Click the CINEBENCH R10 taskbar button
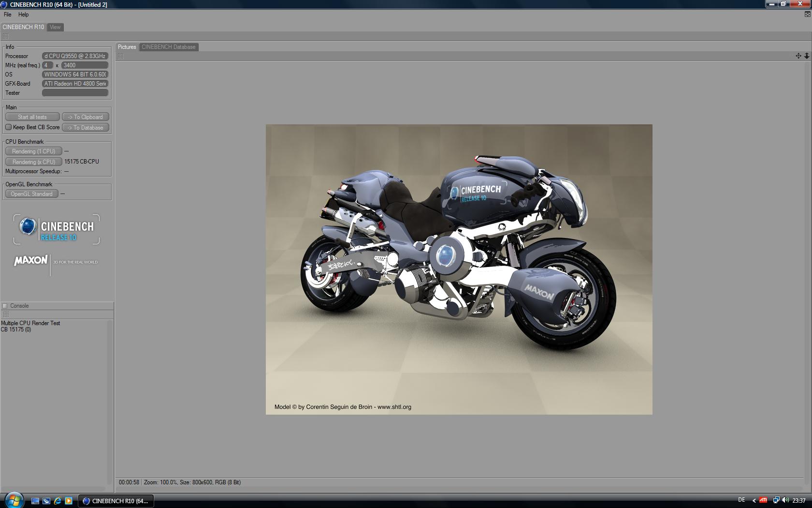 click(x=116, y=501)
